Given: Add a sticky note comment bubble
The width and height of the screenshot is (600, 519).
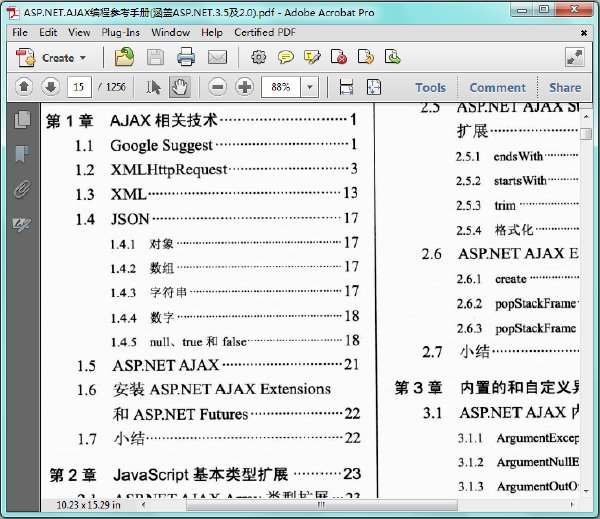Looking at the screenshot, I should [285, 57].
